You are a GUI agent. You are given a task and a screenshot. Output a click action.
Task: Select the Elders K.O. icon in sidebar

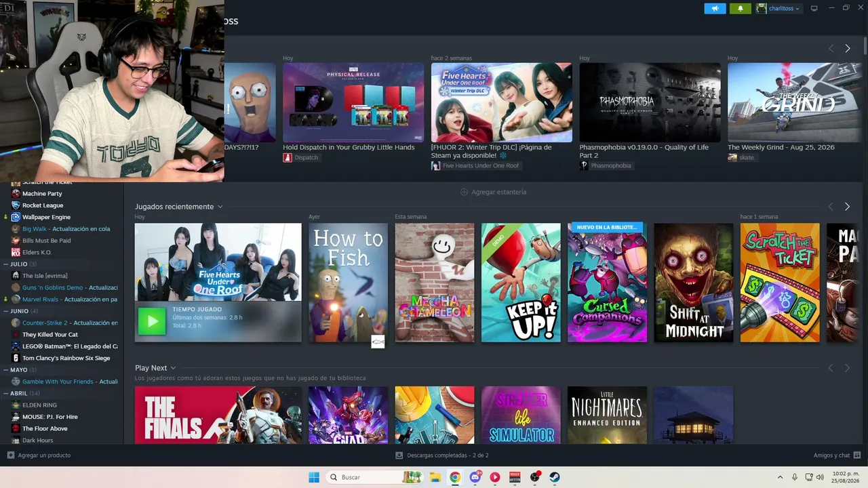pos(16,252)
